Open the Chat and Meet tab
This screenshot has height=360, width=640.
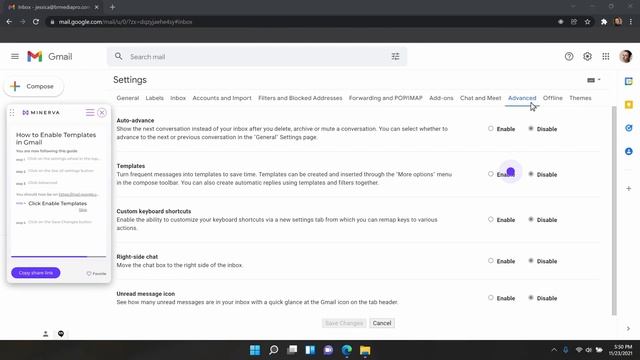[480, 98]
